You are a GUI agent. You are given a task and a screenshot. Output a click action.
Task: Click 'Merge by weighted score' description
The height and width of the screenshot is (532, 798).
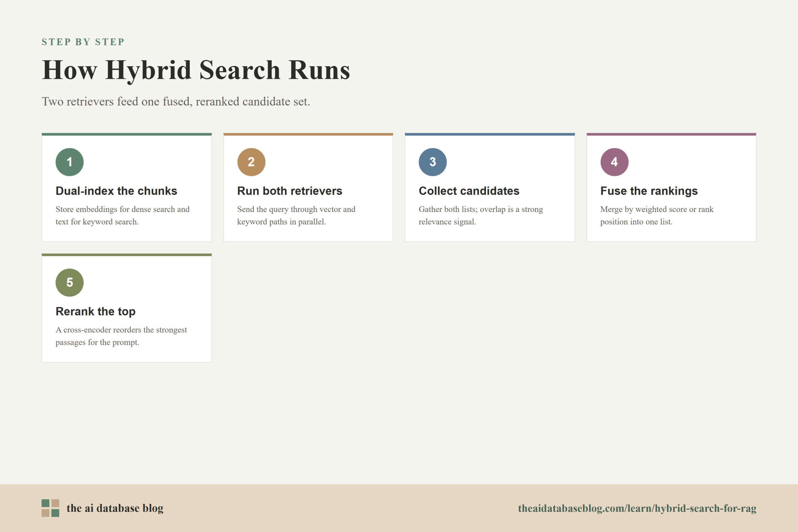coord(657,215)
